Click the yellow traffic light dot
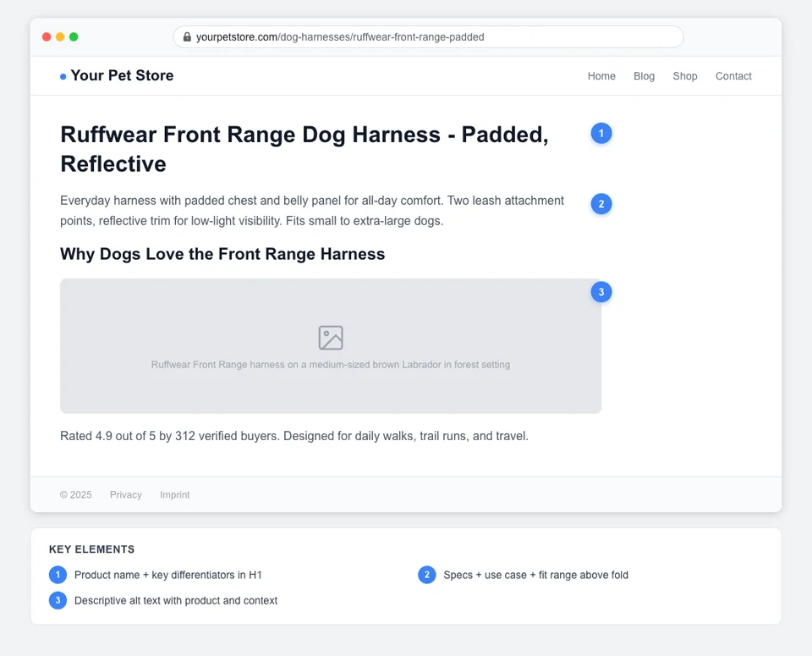The width and height of the screenshot is (812, 656). click(x=60, y=36)
